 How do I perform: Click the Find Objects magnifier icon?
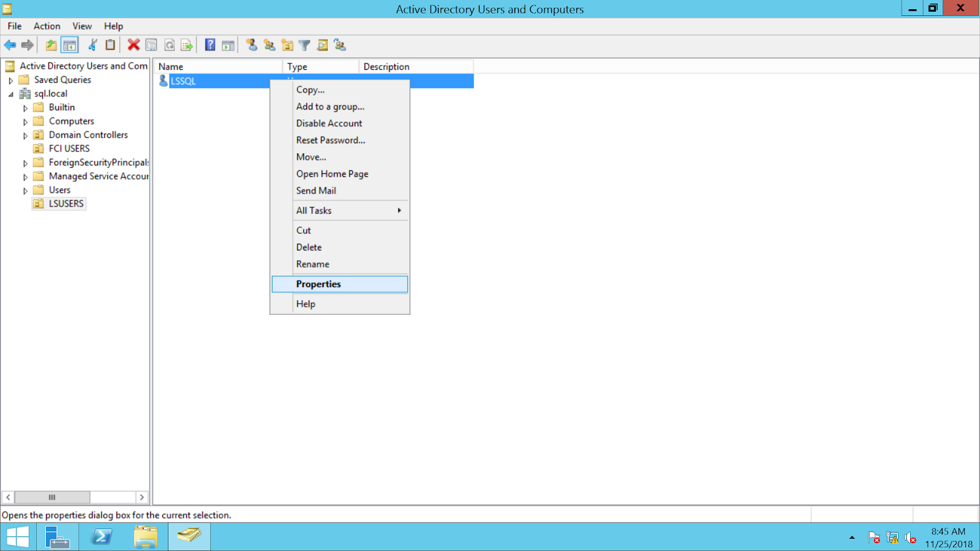coord(323,45)
